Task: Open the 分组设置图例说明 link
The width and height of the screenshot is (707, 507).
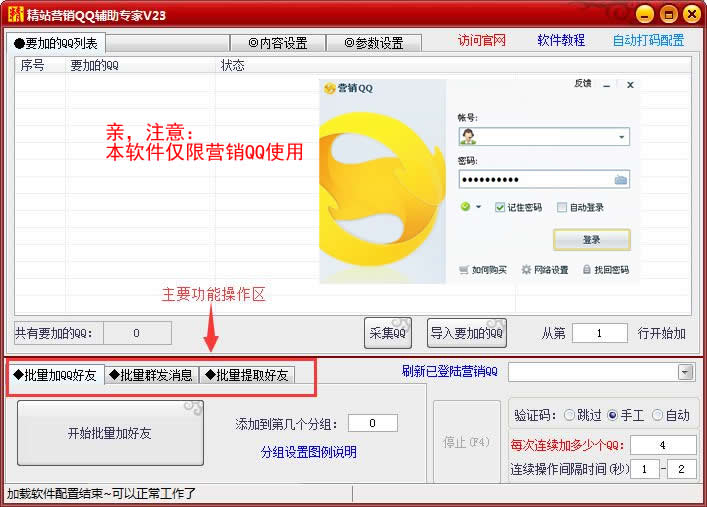Action: click(308, 452)
